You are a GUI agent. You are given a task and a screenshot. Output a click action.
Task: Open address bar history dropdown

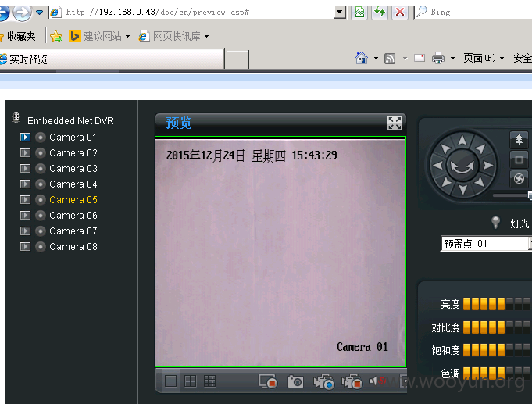pos(339,13)
